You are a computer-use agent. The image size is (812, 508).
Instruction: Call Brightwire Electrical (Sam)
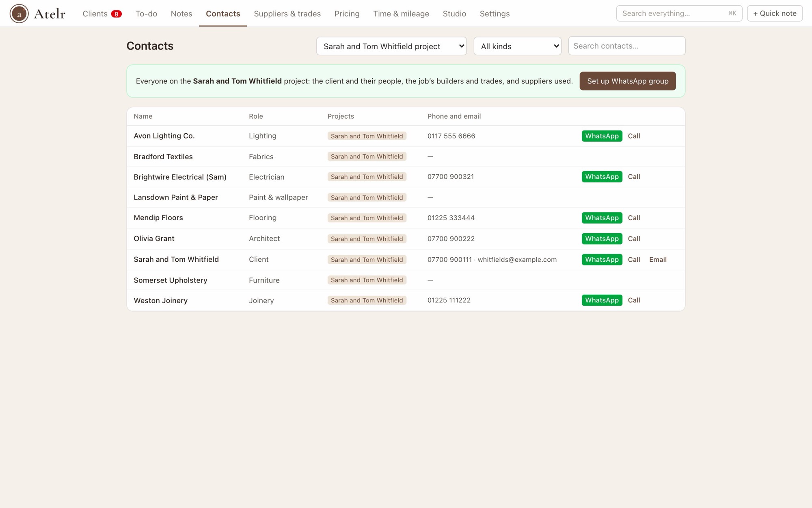[634, 177]
